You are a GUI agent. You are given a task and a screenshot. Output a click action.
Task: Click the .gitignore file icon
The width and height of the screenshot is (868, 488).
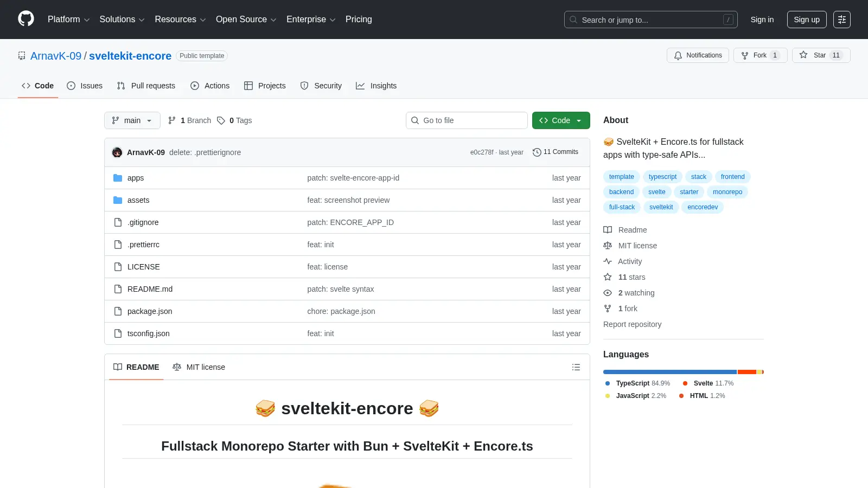click(118, 222)
